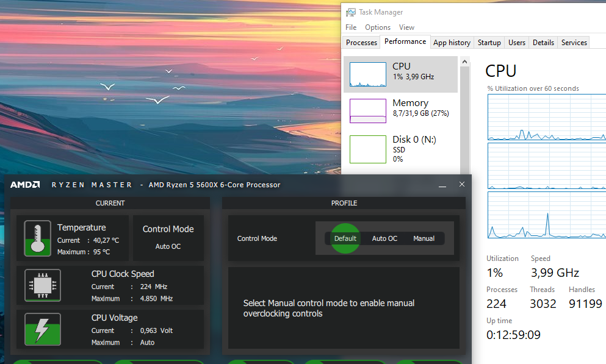Select the Performance tab
Viewport: 606px width, 364px height.
click(x=405, y=41)
